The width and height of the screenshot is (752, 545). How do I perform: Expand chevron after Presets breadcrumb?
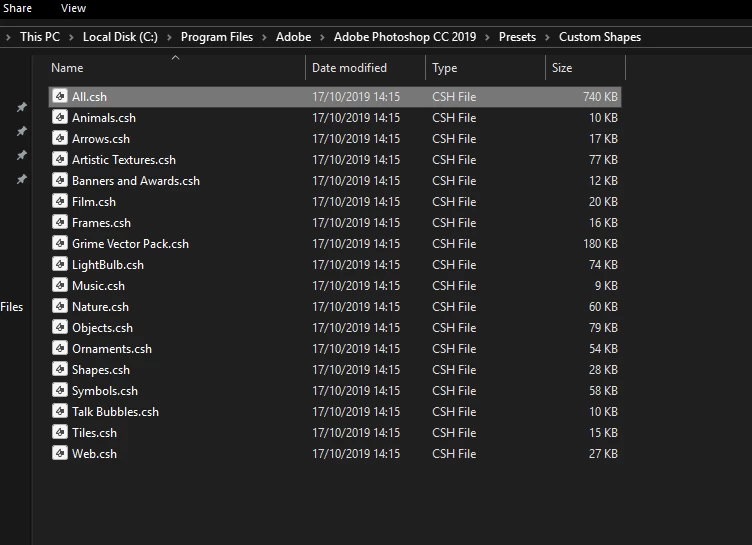tap(547, 37)
